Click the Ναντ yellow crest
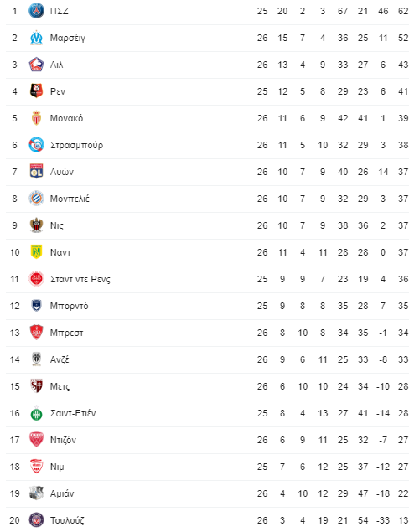409x532 pixels. [36, 252]
